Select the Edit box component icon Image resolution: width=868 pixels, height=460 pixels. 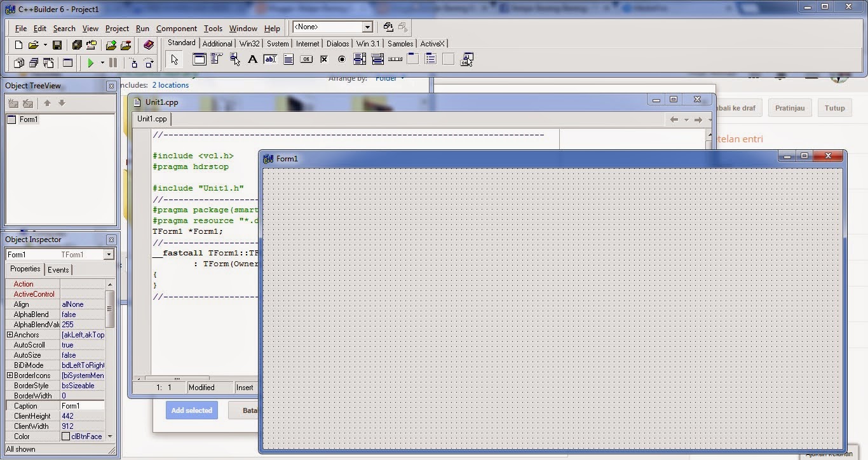[270, 59]
